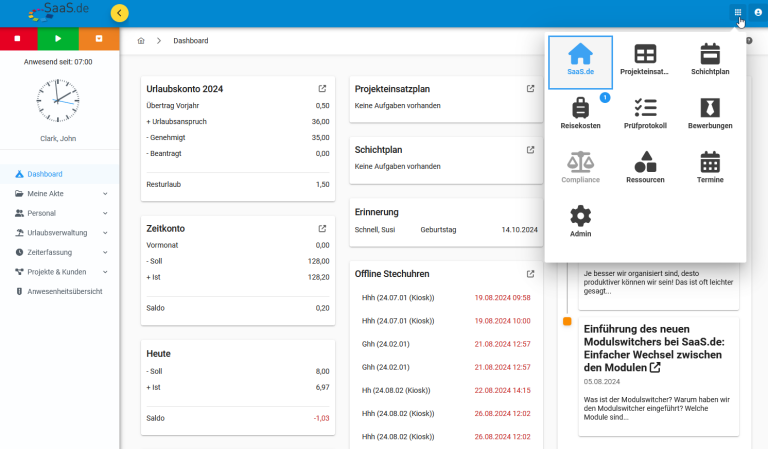This screenshot has width=768, height=449.
Task: Click the orange break time button
Action: 99,39
